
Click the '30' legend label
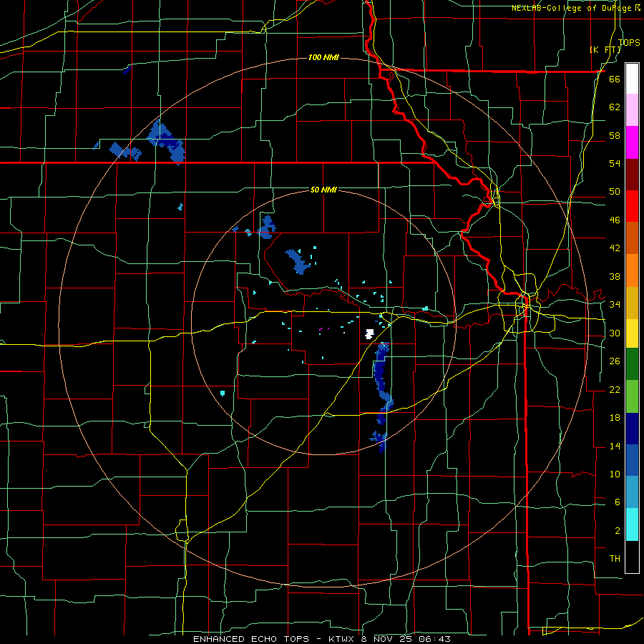pos(615,333)
